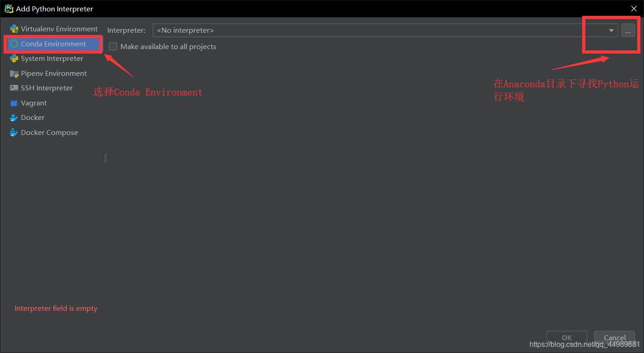The image size is (644, 353).
Task: Click the System Interpreter python icon
Action: (14, 59)
